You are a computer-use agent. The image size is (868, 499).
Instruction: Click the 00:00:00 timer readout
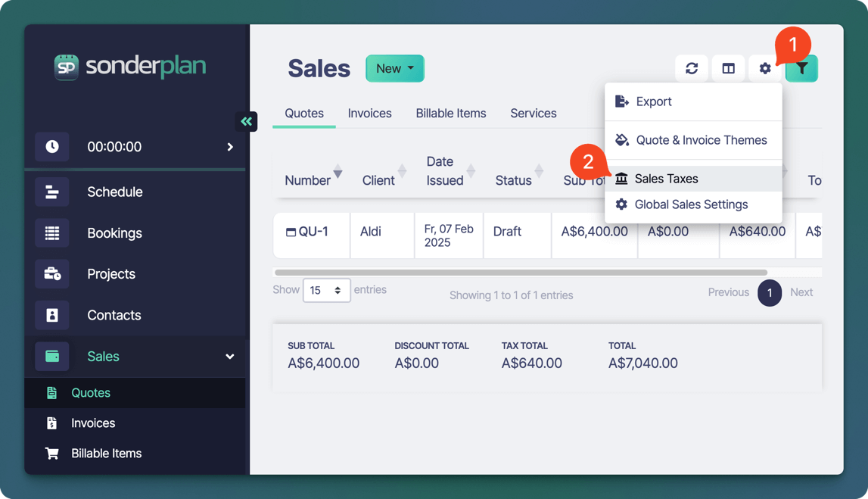click(114, 147)
